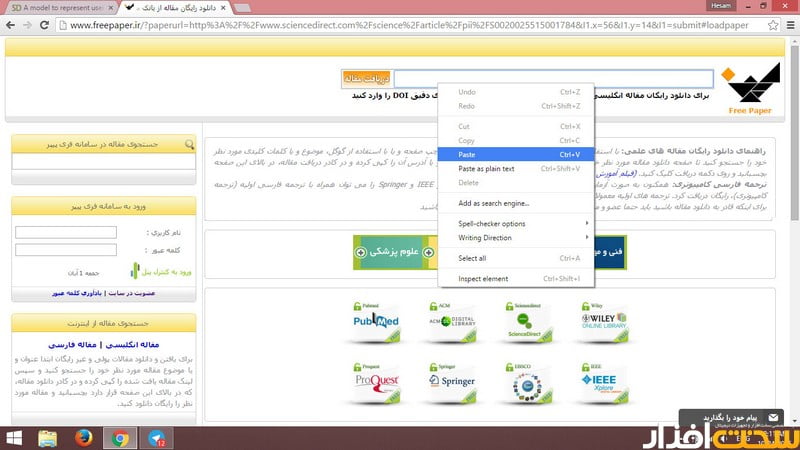Screen dimensions: 800x450
Task: Switch to Chrome in the taskbar
Action: (120, 438)
